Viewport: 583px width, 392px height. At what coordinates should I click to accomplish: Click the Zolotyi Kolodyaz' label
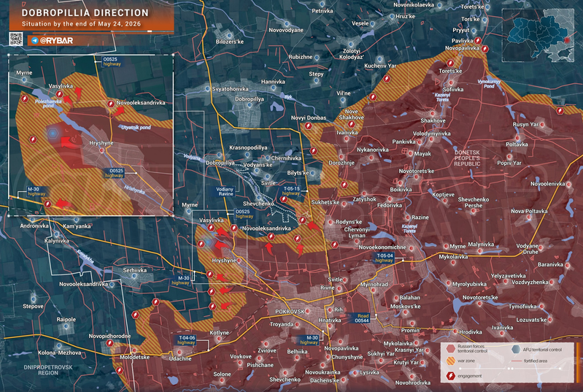click(x=352, y=54)
